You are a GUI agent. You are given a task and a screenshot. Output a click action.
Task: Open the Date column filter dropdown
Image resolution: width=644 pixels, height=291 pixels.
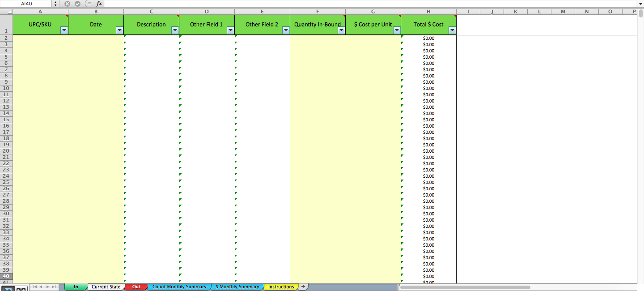point(119,30)
